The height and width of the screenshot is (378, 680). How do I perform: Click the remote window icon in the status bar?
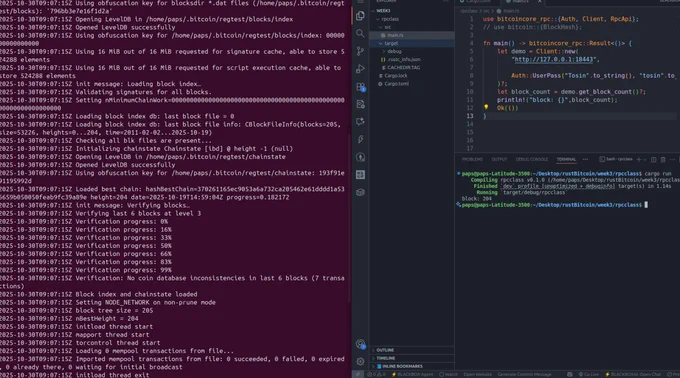tap(358, 375)
